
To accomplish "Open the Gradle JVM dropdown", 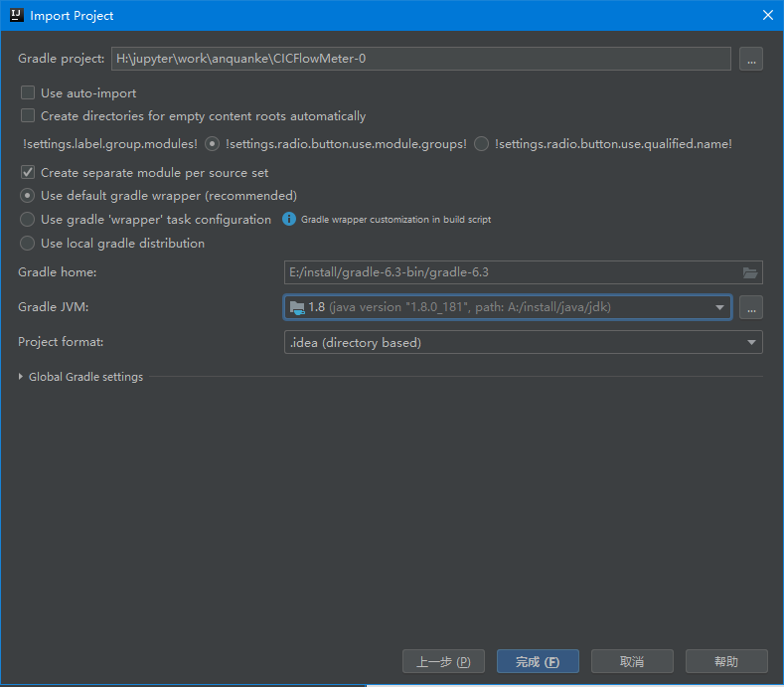I will pyautogui.click(x=719, y=307).
